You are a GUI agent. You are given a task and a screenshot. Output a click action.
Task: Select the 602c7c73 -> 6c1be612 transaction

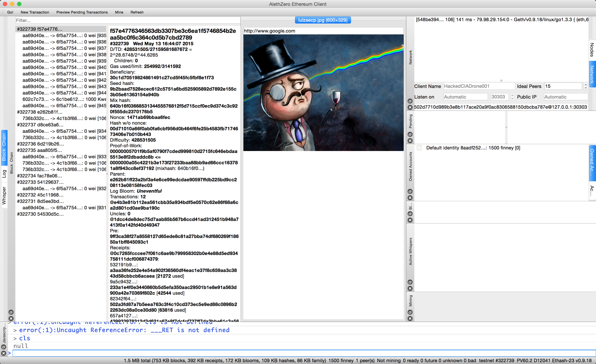(x=64, y=99)
